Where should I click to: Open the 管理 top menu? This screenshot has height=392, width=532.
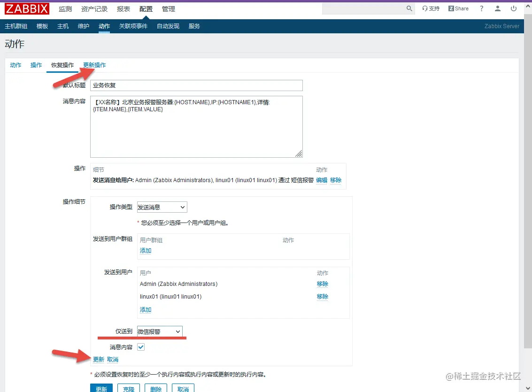169,9
